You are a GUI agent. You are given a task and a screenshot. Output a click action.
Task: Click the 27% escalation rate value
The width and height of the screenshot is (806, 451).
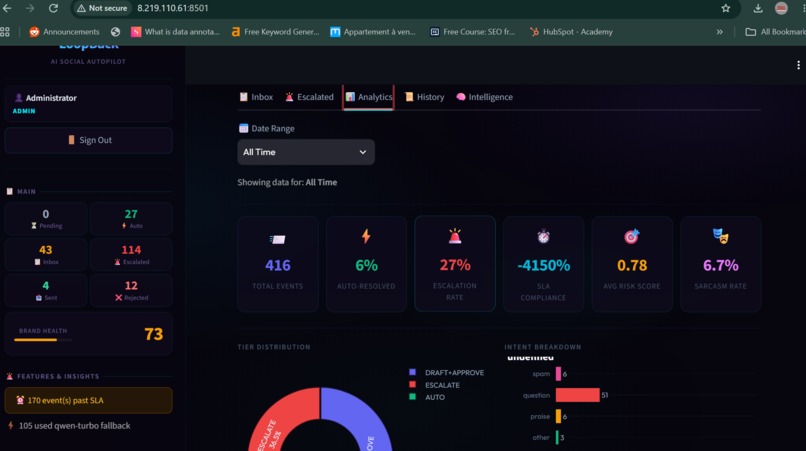click(x=455, y=265)
